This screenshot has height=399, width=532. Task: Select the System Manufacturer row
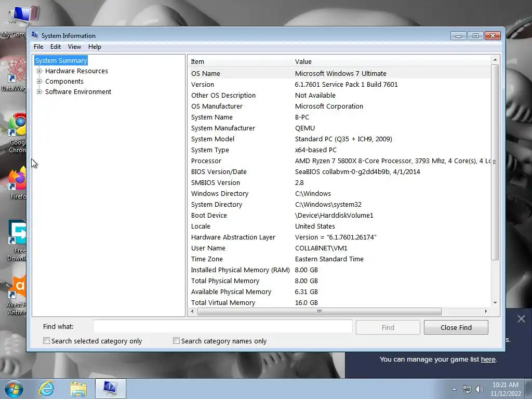(x=339, y=128)
